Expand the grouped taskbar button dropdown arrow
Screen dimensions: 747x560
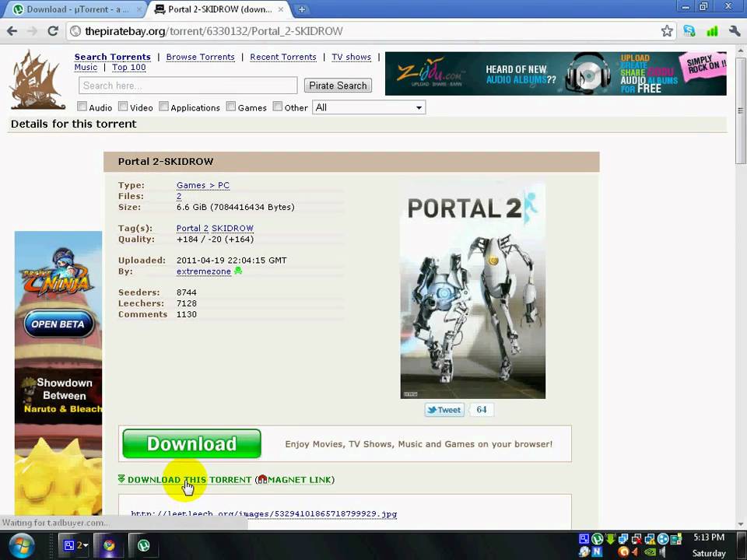coord(86,546)
